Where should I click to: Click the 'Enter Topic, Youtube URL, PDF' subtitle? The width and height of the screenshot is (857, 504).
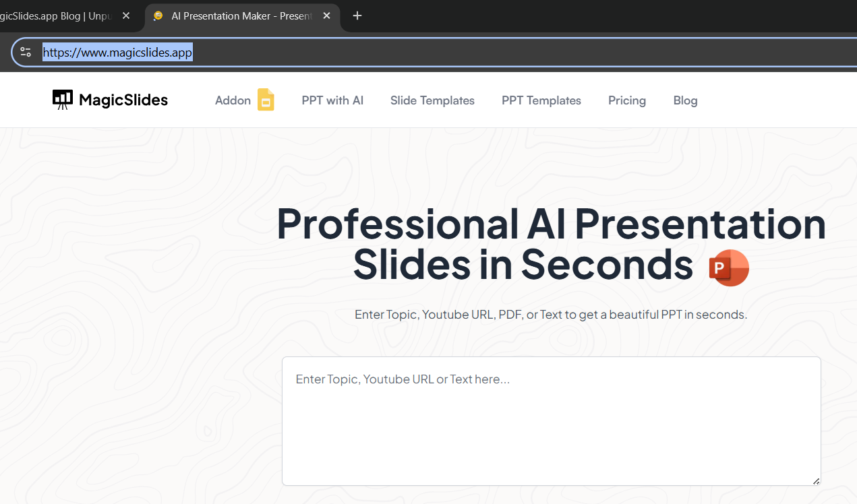tap(551, 315)
